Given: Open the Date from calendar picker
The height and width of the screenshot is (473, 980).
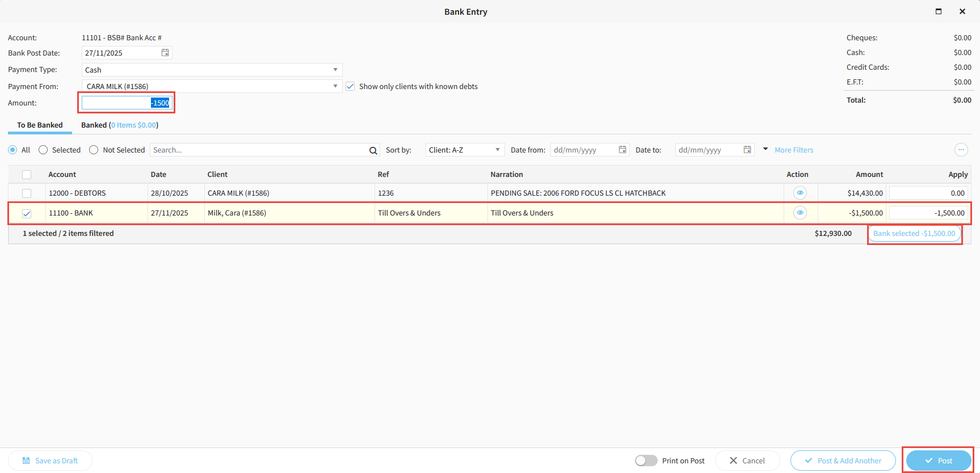Looking at the screenshot, I should [623, 150].
